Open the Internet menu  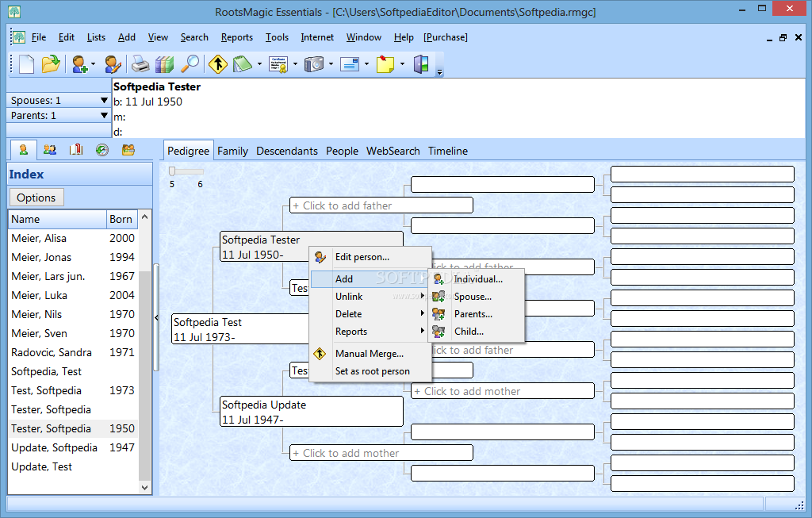pyautogui.click(x=317, y=37)
